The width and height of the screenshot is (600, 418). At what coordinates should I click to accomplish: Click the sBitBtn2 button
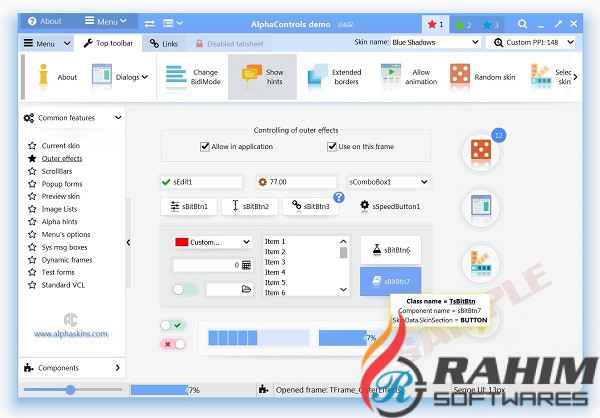[250, 206]
